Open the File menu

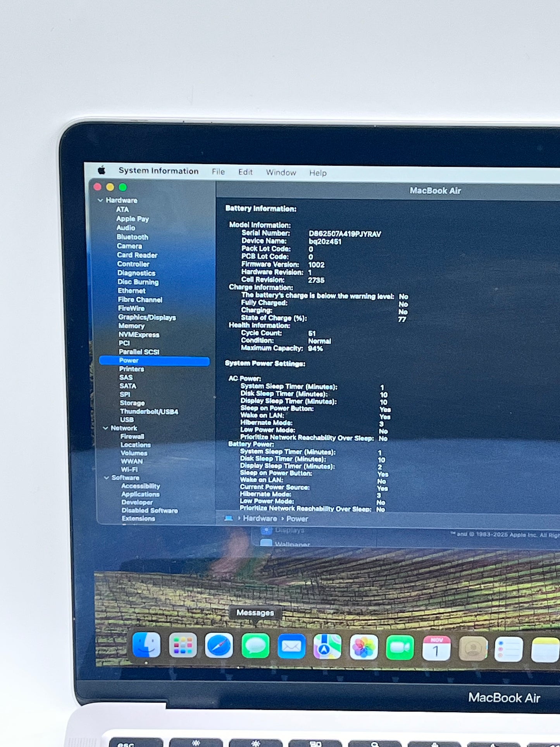[218, 171]
